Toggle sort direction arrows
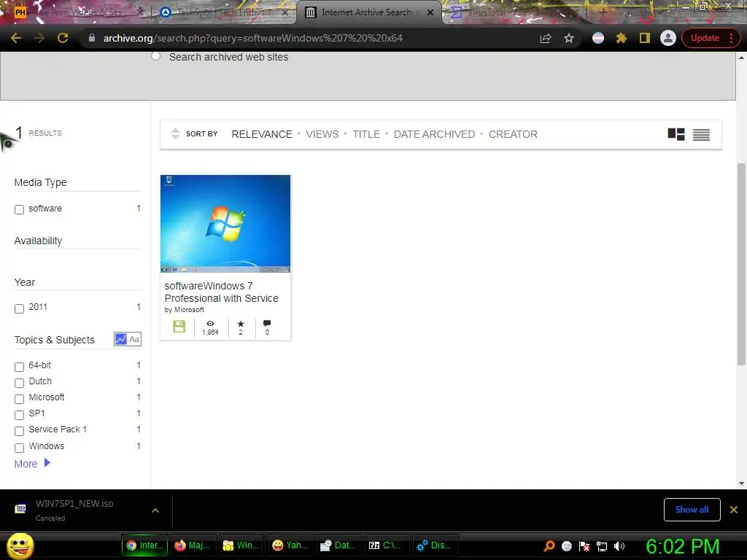This screenshot has height=560, width=747. pyautogui.click(x=175, y=134)
